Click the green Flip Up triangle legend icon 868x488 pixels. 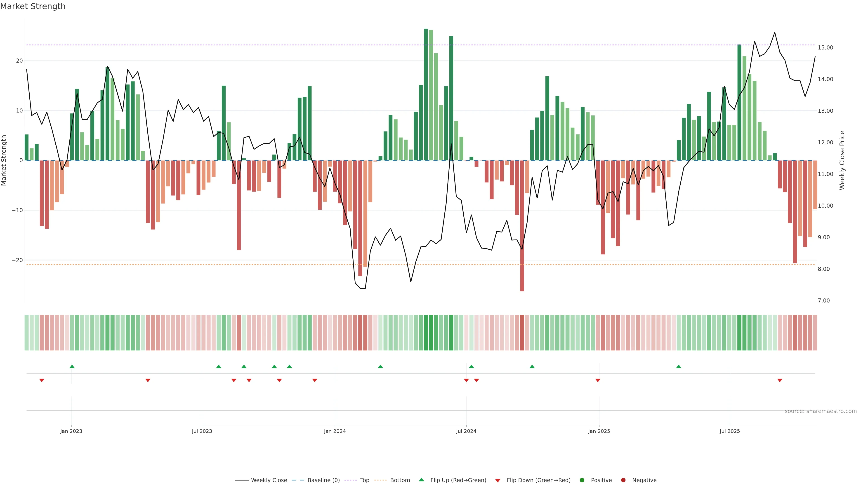pyautogui.click(x=421, y=480)
